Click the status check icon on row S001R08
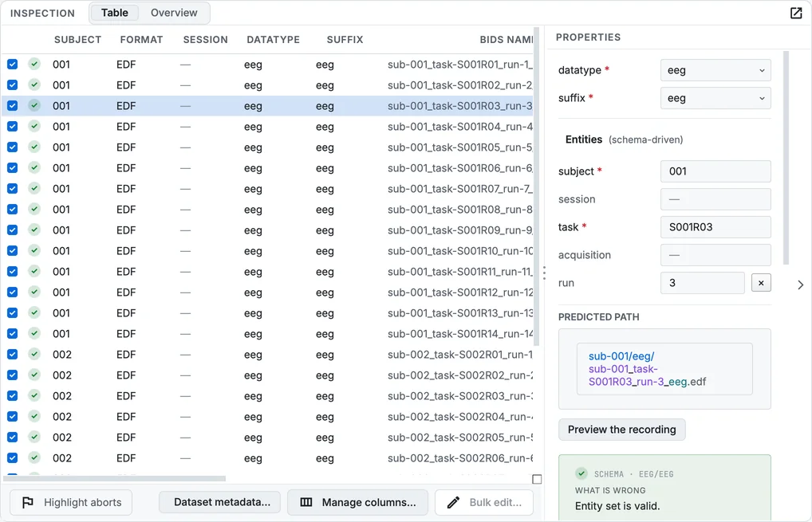812x522 pixels. 34,209
